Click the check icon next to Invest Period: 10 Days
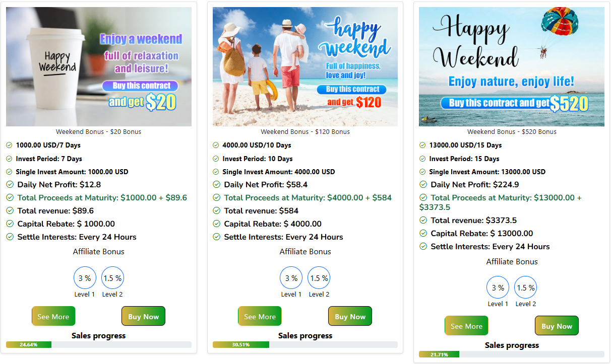 pos(216,159)
